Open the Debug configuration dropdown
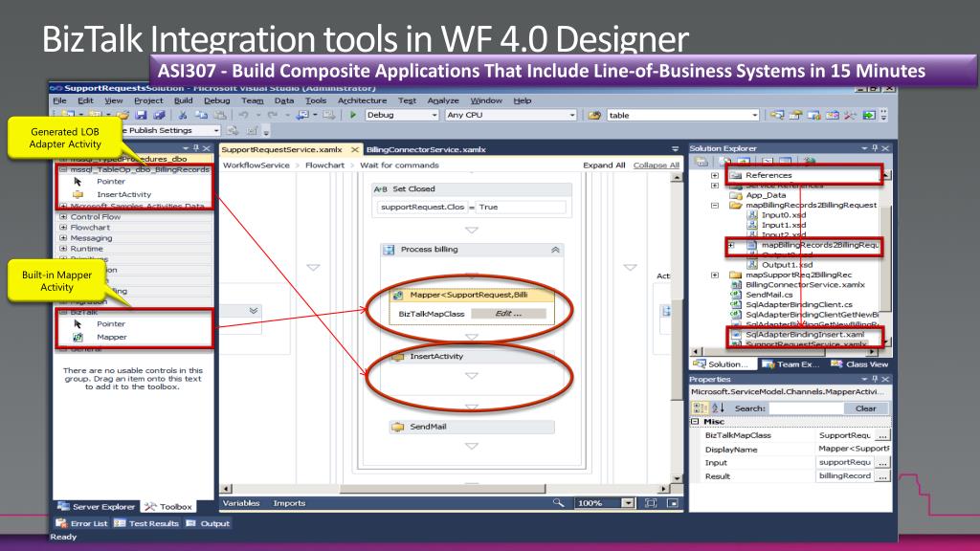The height and width of the screenshot is (551, 980). coord(434,115)
